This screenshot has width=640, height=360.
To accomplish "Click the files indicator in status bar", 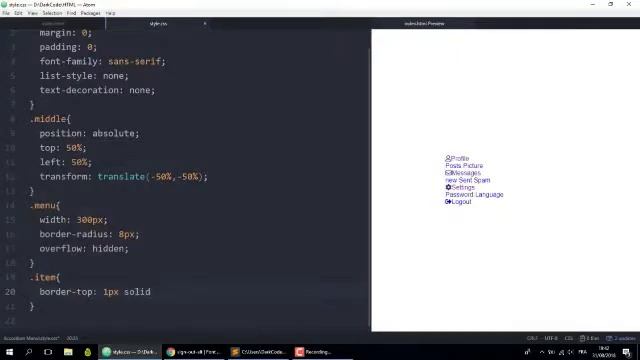I will tap(589, 338).
